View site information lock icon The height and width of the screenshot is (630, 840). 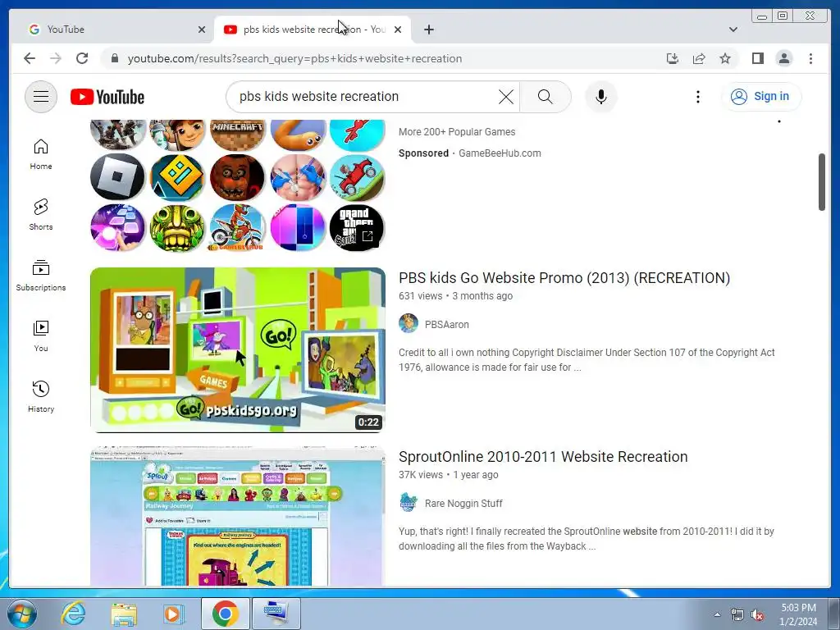[x=114, y=58]
